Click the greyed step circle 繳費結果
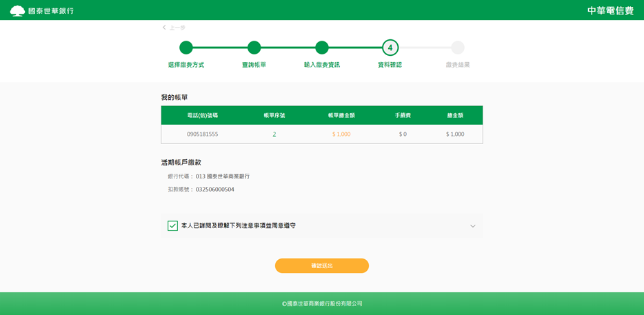This screenshot has width=644, height=315. (458, 48)
